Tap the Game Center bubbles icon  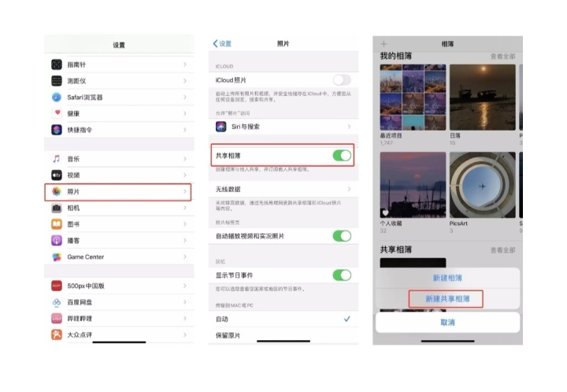57,257
